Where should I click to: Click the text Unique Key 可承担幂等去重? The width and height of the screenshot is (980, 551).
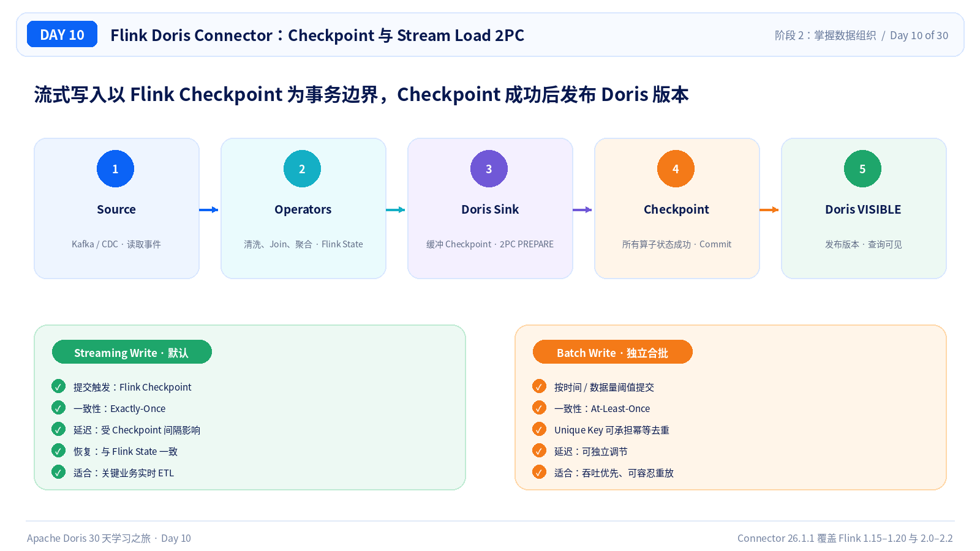pos(612,430)
